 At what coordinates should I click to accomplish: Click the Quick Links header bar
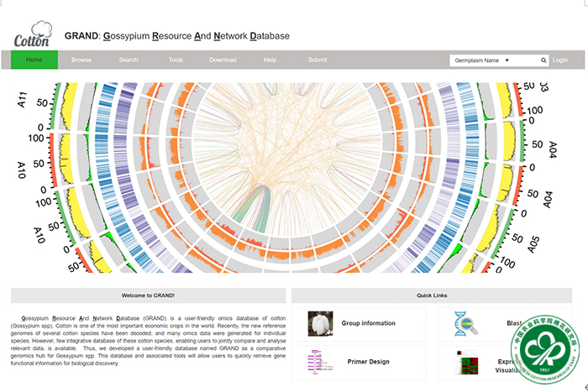(x=431, y=295)
